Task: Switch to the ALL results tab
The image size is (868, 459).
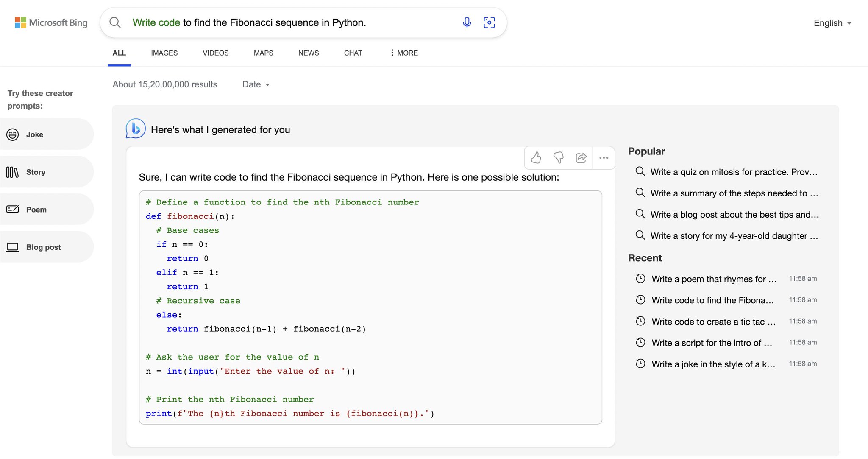Action: [x=119, y=53]
